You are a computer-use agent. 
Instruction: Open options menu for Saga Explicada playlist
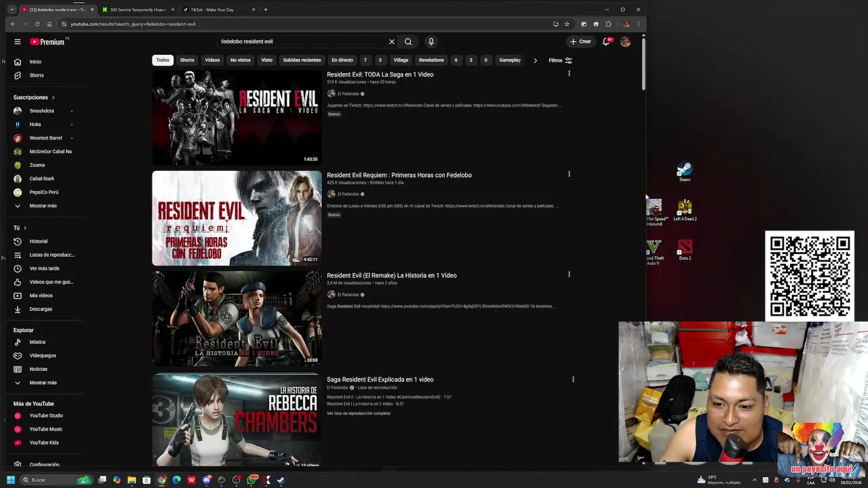coord(573,380)
